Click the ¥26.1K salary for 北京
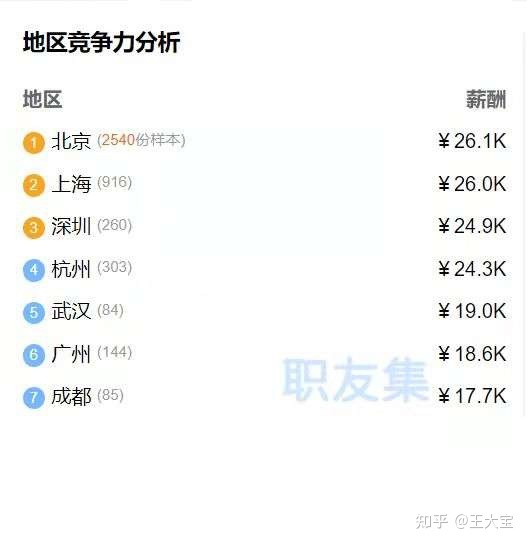 [x=472, y=141]
